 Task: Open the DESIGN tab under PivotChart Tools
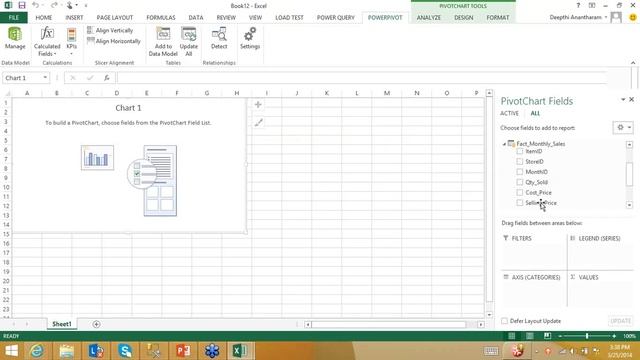tap(464, 18)
